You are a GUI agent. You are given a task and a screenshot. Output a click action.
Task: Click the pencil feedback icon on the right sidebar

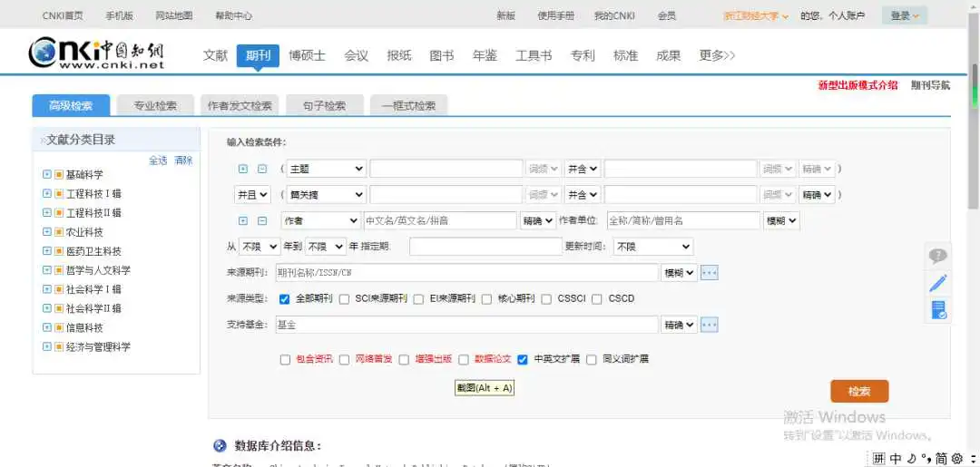point(937,283)
